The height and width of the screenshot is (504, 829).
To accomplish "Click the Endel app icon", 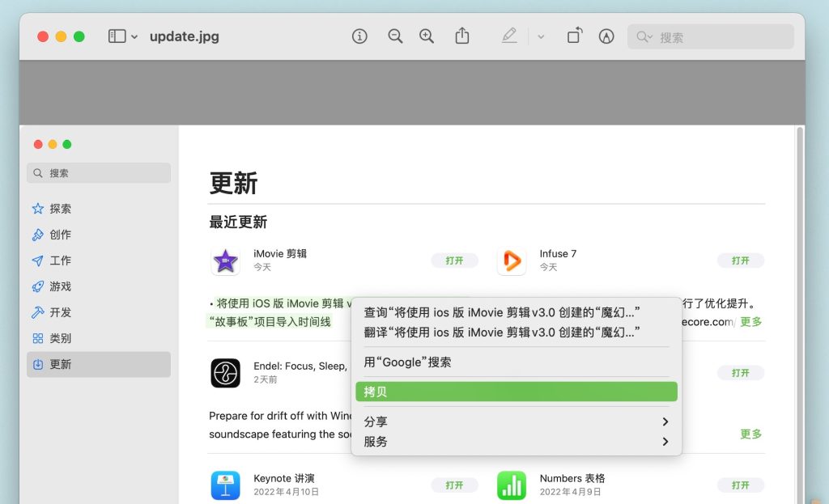I will pos(226,373).
